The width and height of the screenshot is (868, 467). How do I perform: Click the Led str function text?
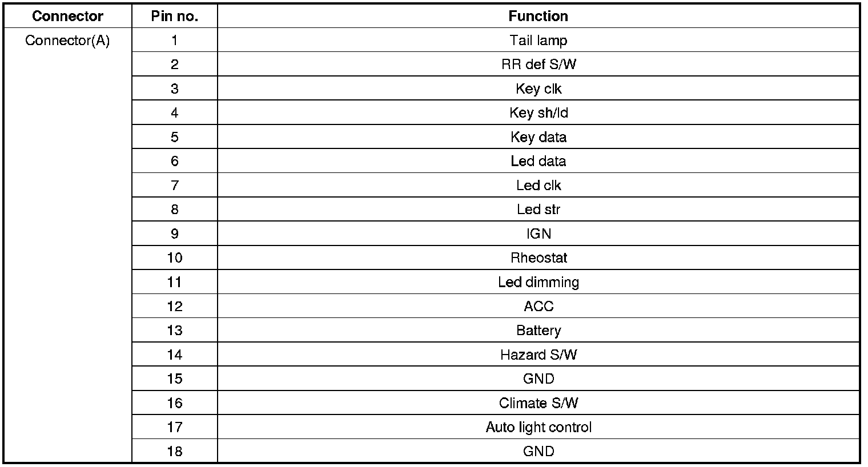(538, 210)
